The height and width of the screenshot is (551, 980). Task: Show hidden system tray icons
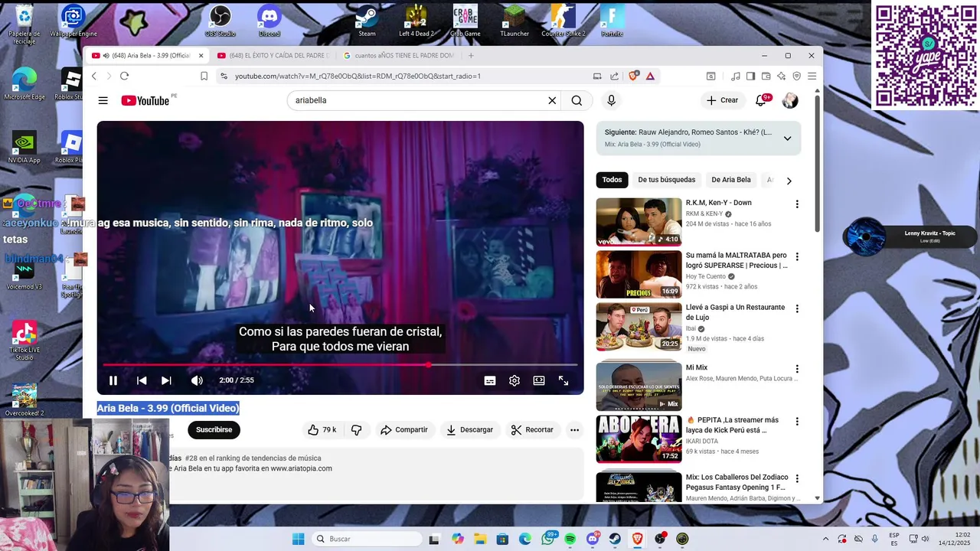[825, 539]
